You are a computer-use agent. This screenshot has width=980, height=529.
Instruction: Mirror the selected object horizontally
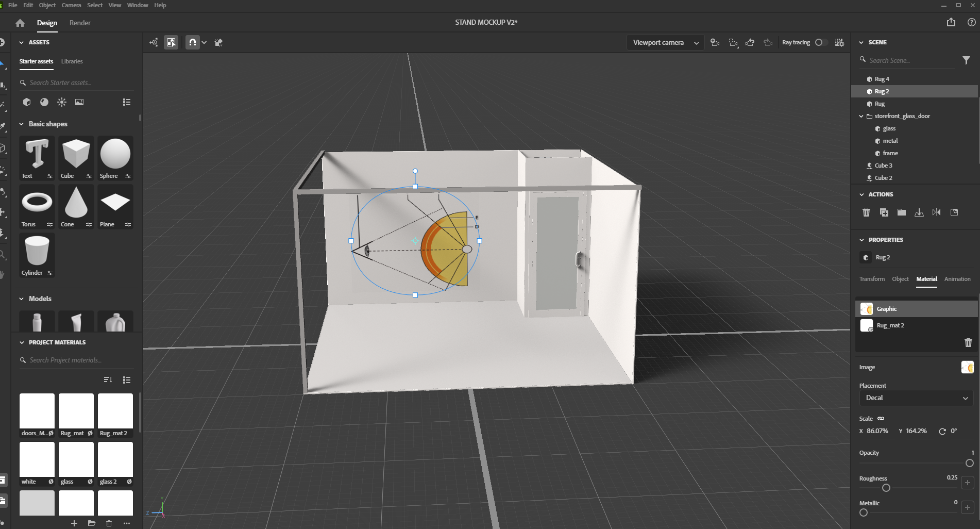[936, 212]
